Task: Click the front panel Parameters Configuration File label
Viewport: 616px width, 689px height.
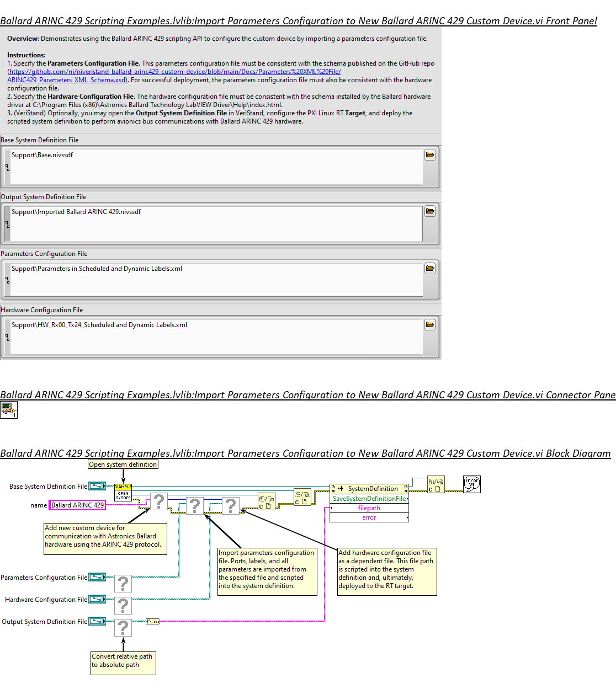Action: (44, 254)
